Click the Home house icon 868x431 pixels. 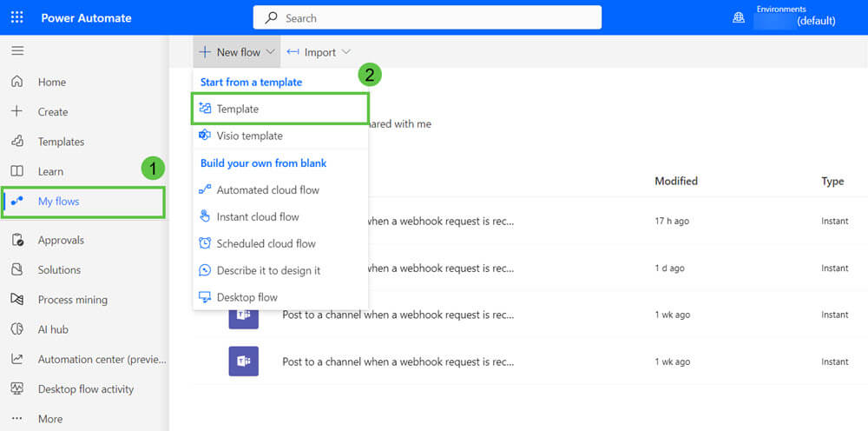point(17,82)
